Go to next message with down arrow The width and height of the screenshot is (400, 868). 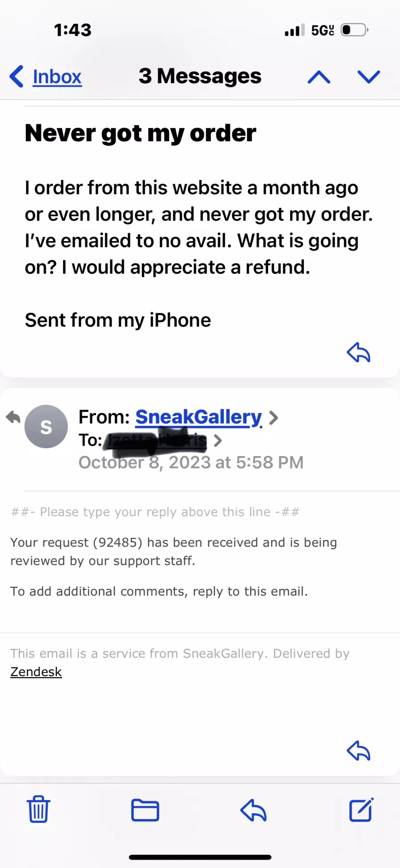coord(368,77)
